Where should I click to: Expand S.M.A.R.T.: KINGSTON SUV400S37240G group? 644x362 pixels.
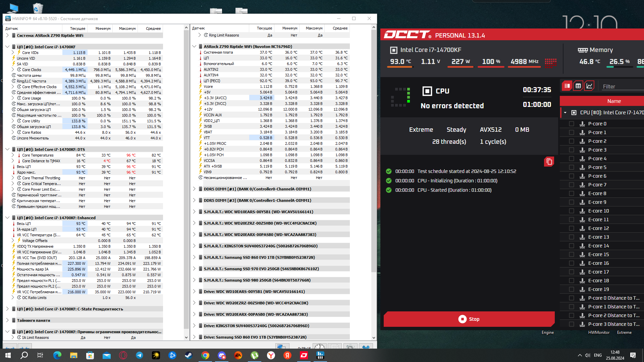click(x=194, y=246)
